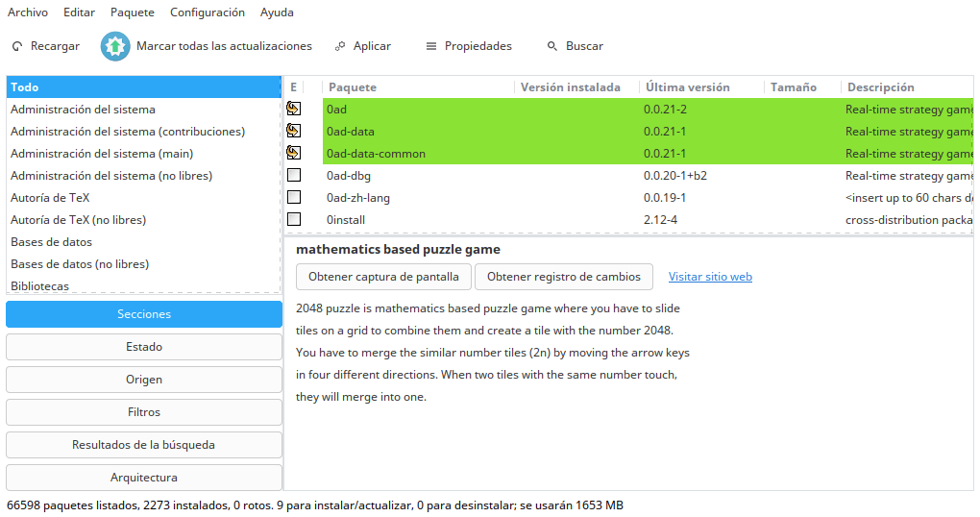Select Administración del sistema (contribuciones)

pyautogui.click(x=144, y=132)
